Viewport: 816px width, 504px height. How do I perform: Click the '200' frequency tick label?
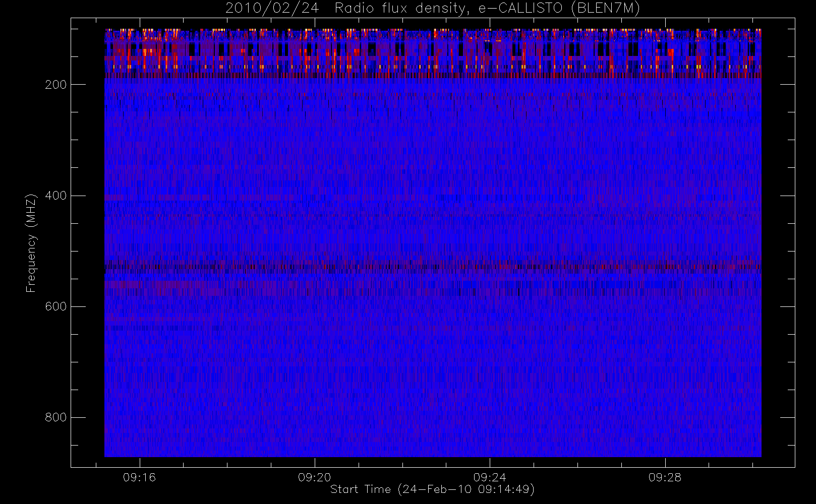55,85
